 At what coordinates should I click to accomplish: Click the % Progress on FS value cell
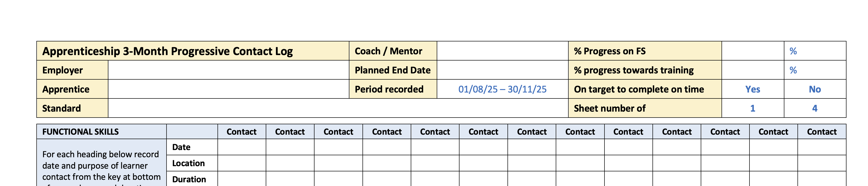(x=752, y=51)
